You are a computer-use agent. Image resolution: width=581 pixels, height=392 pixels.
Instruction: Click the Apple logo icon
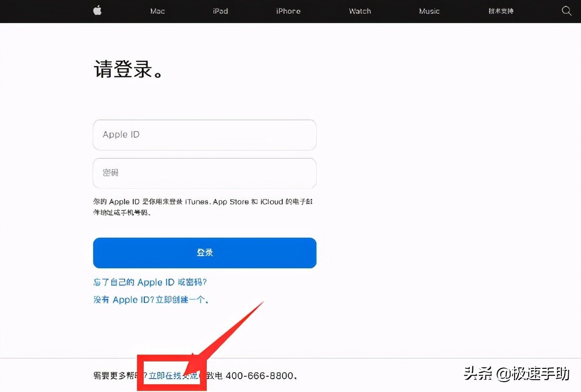97,10
